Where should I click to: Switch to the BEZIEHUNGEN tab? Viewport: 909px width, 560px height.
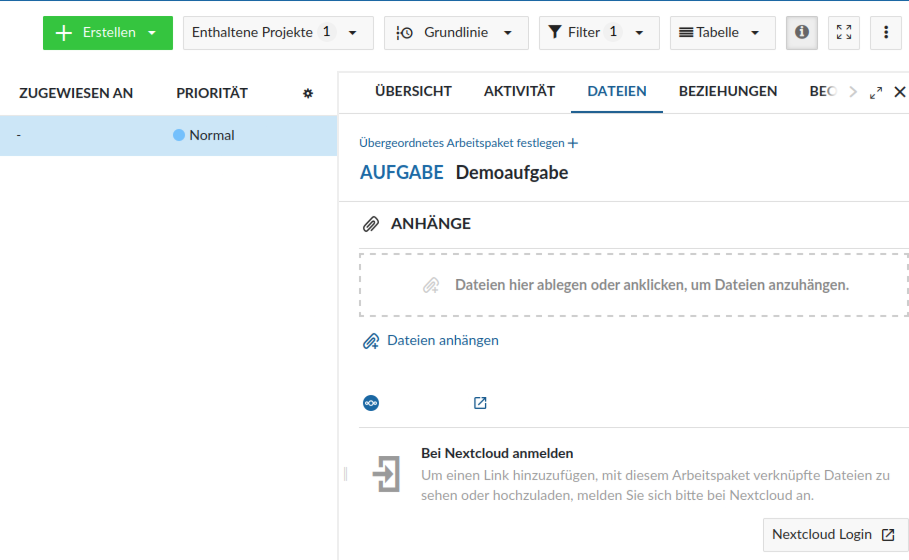click(728, 92)
